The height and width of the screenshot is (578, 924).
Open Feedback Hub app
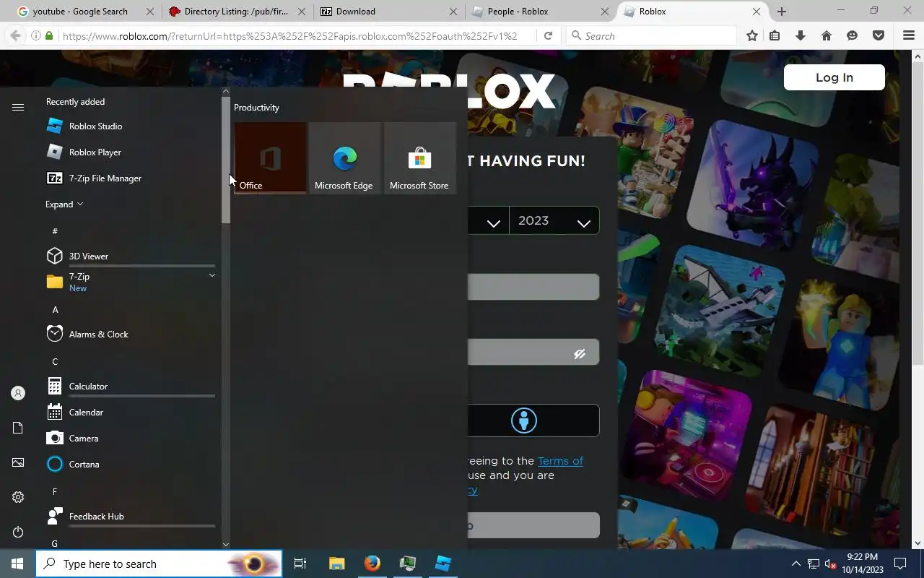point(130,517)
